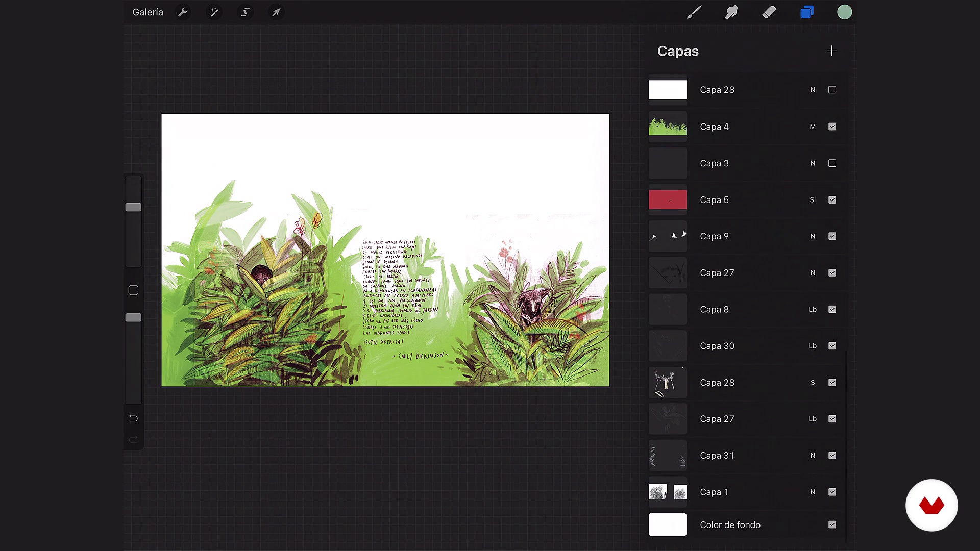
Task: Hide the Capa 5 layer
Action: (832, 200)
